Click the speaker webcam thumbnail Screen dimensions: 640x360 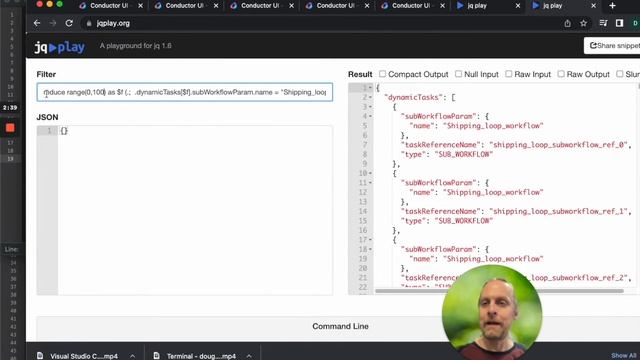click(492, 312)
